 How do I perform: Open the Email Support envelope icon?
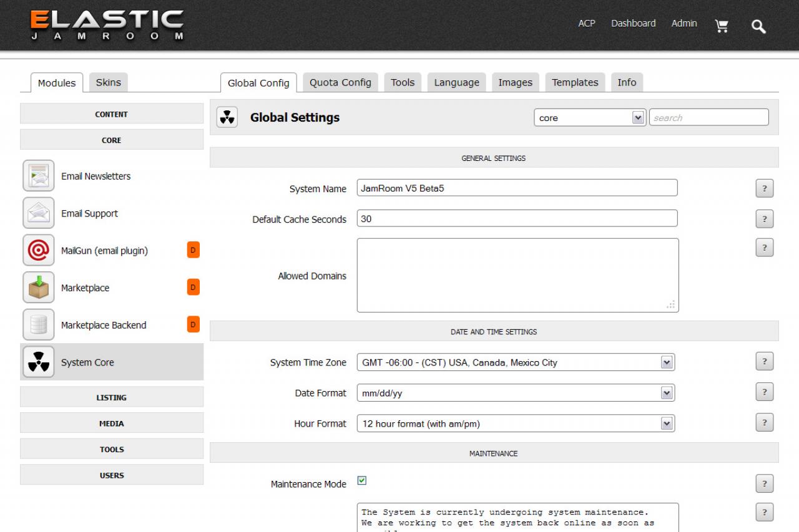(39, 213)
